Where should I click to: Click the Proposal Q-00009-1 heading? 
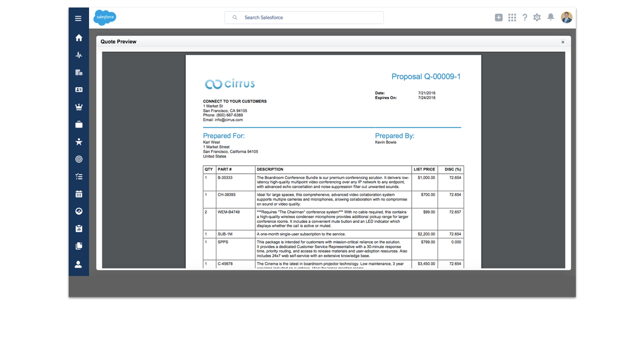(x=426, y=77)
